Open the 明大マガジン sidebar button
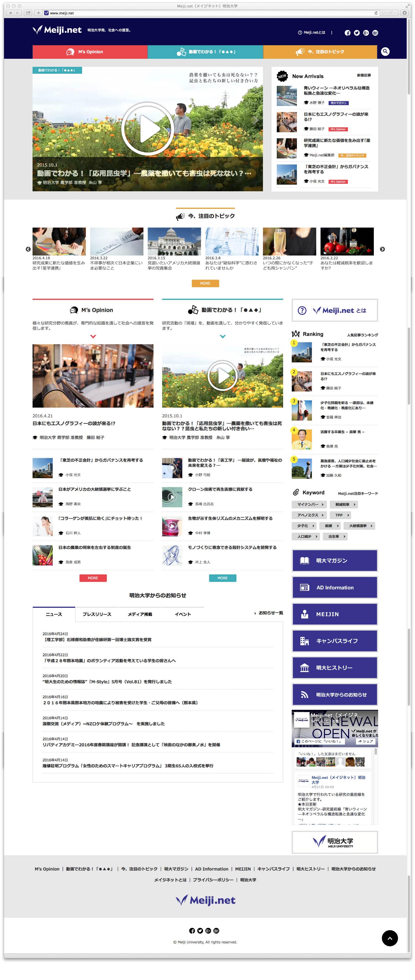Viewport: 415px width, 980px height. coord(335,560)
